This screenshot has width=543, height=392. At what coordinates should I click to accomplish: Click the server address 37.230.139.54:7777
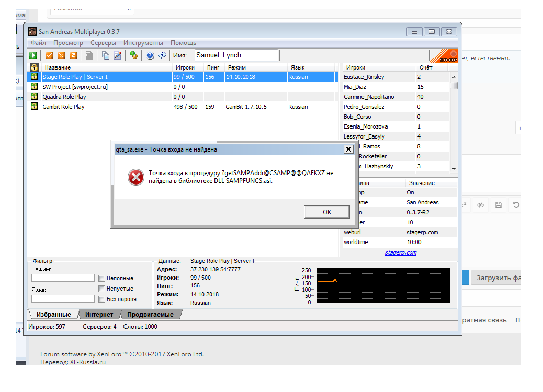(x=216, y=269)
